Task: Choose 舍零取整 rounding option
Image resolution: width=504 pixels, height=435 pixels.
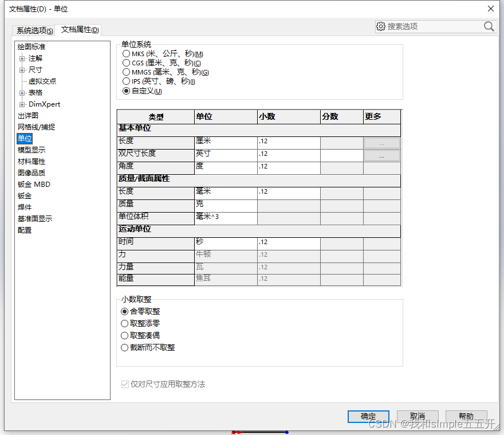Action: point(124,311)
